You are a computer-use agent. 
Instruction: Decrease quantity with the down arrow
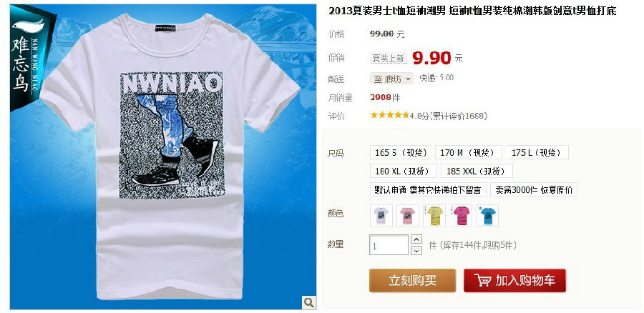416,250
